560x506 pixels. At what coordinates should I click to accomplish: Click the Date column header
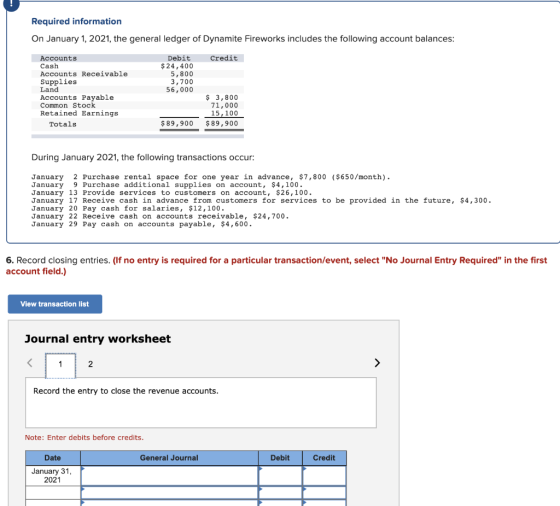click(x=53, y=458)
